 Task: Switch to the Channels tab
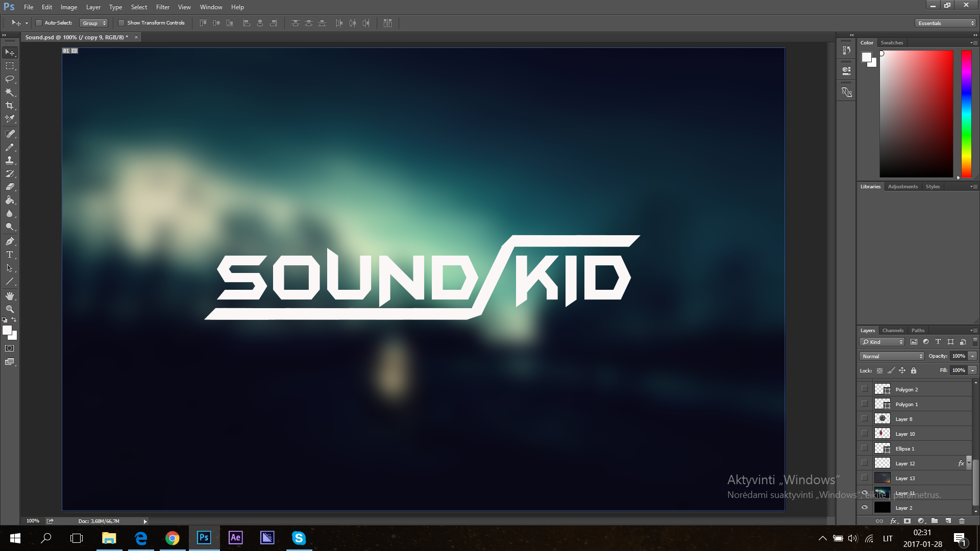tap(893, 331)
